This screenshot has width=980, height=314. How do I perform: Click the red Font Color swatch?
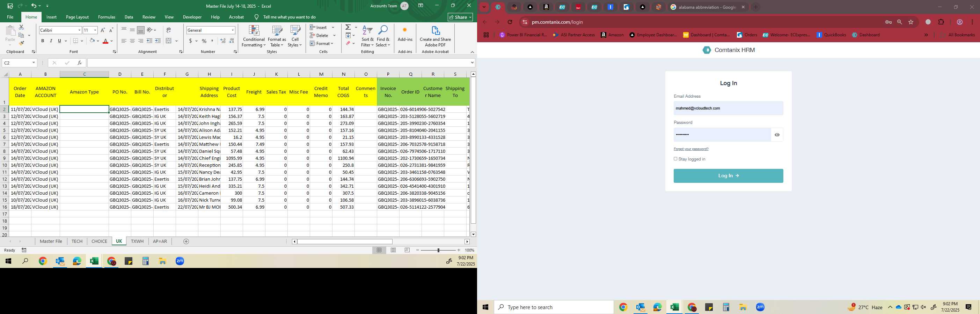coord(106,41)
